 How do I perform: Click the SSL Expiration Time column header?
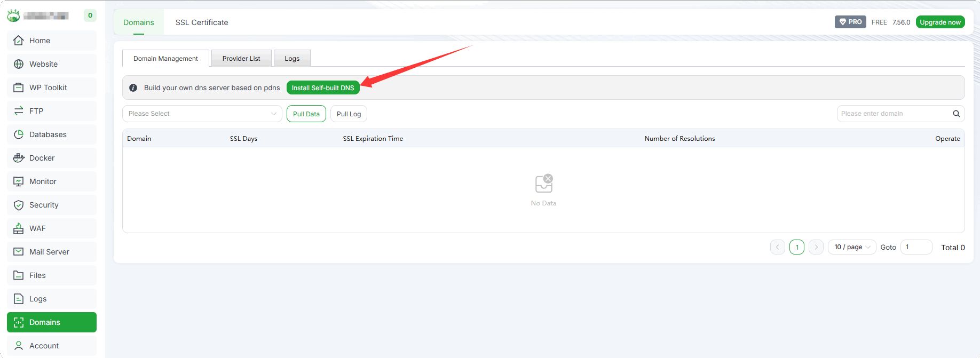click(x=373, y=139)
